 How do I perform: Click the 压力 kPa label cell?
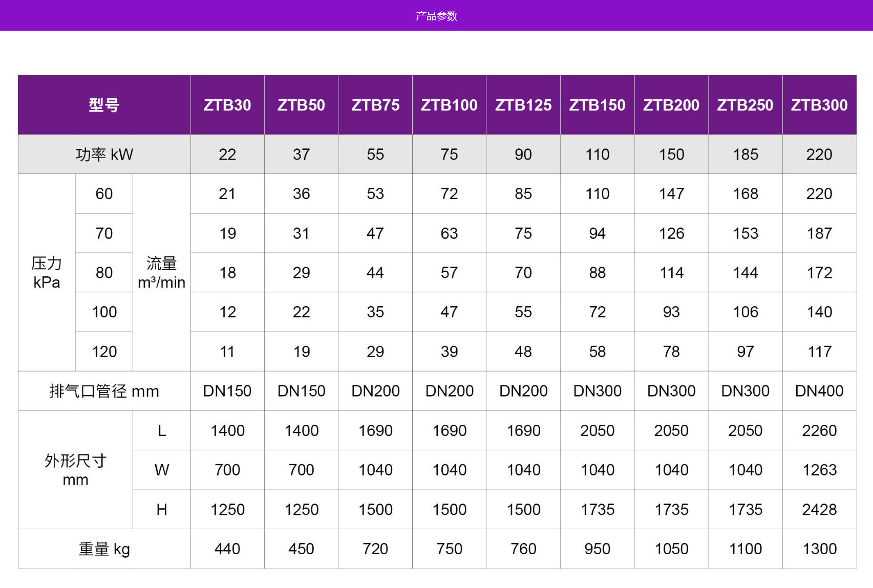pos(47,272)
